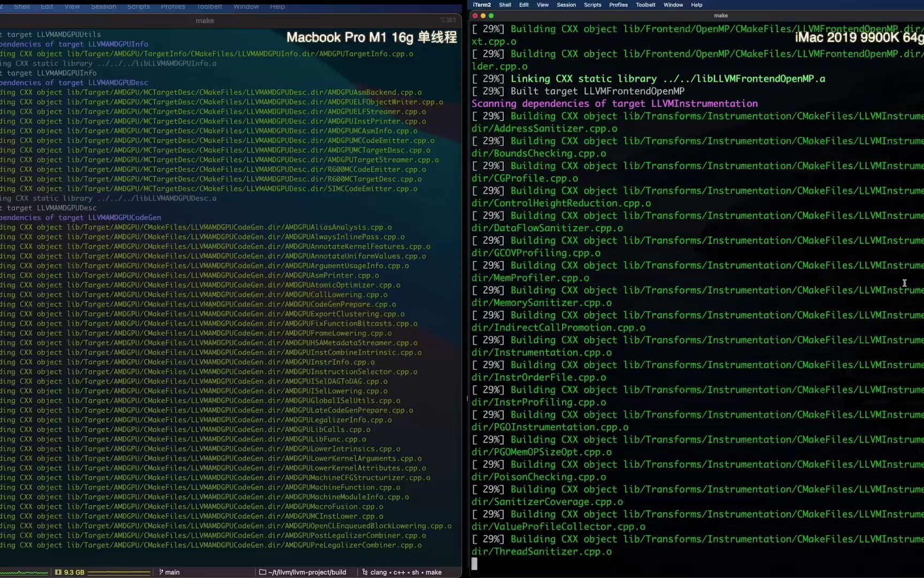
Task: Toggle fullscreen with the green zoom button
Action: click(x=491, y=16)
